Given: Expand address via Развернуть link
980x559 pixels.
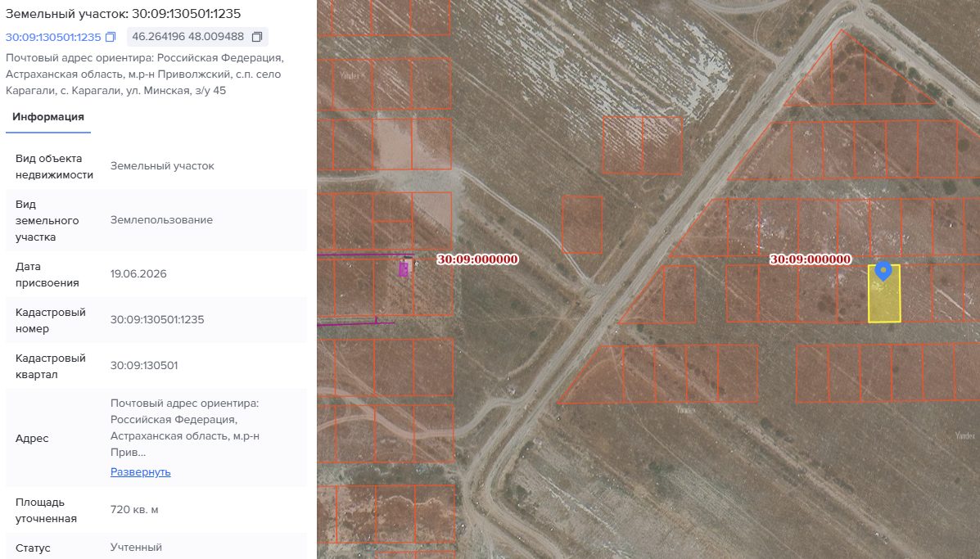Looking at the screenshot, I should (141, 472).
